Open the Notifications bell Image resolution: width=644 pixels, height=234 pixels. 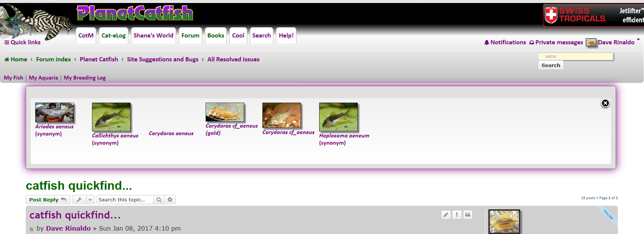point(505,42)
